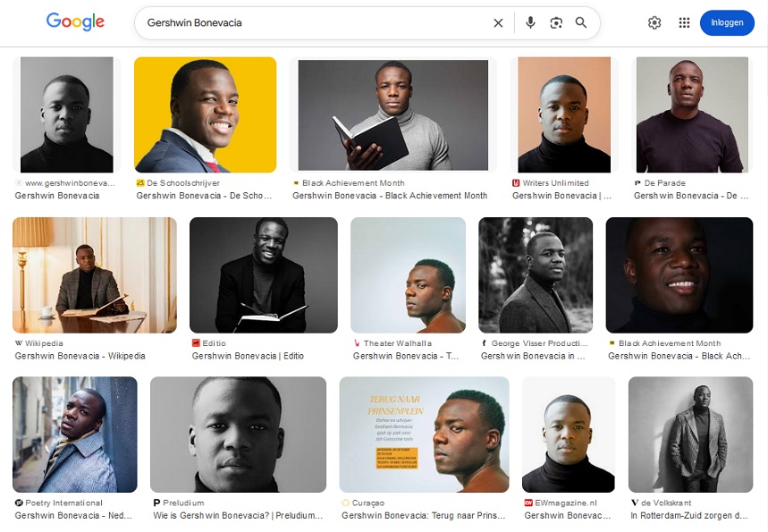Start voice search with microphone icon
The image size is (768, 532).
coord(530,23)
